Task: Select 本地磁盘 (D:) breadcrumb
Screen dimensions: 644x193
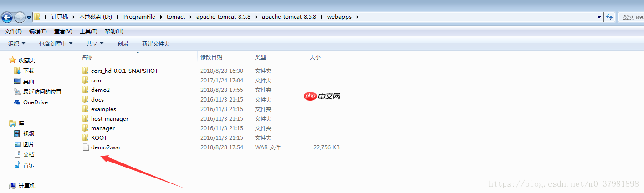Action: pyautogui.click(x=96, y=17)
